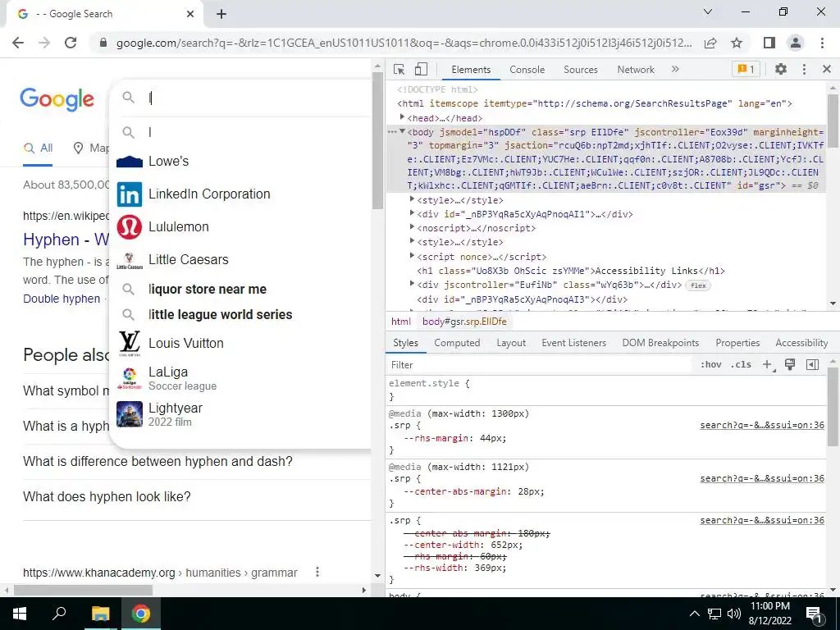840x630 pixels.
Task: Select the Lululemon suggestion
Action: click(x=240, y=226)
